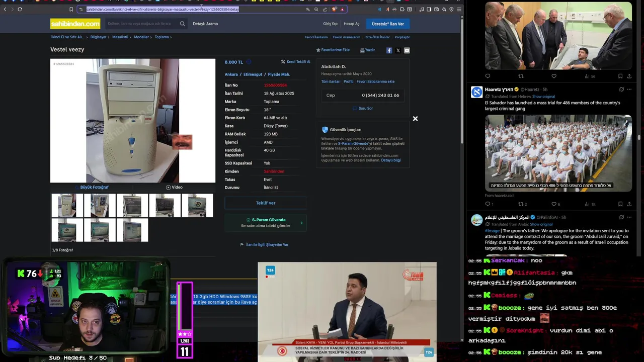The height and width of the screenshot is (362, 644).
Task: Click Grok icon on the Haaretz tweet
Action: 621,89
